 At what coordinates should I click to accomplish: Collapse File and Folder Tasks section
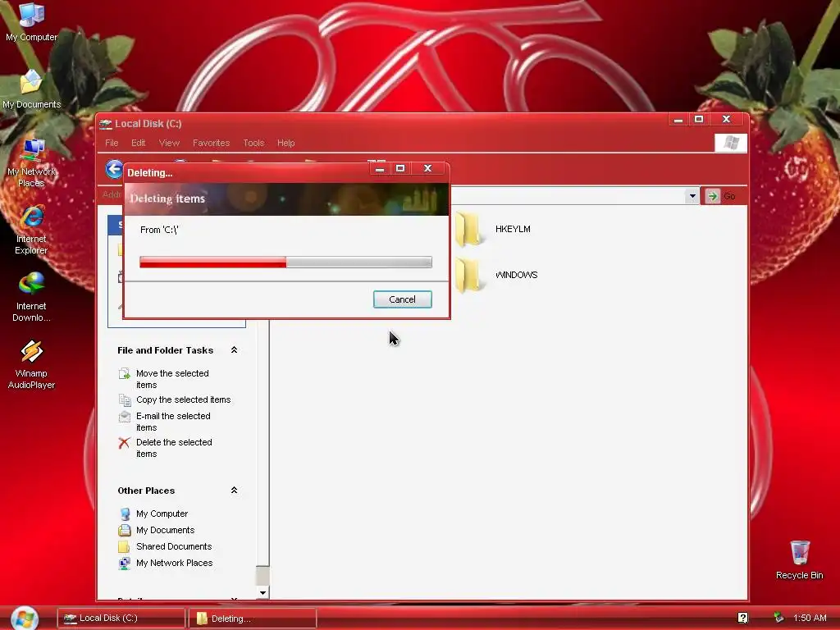pyautogui.click(x=234, y=349)
